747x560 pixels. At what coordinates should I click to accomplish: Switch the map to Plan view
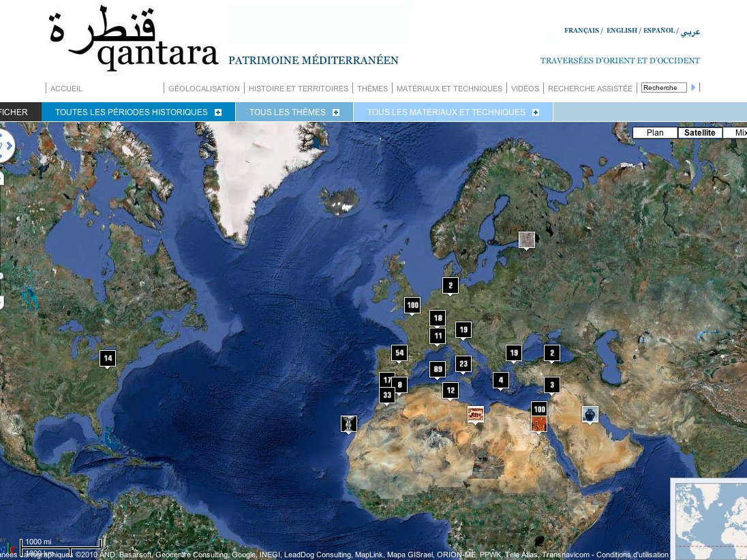(654, 133)
